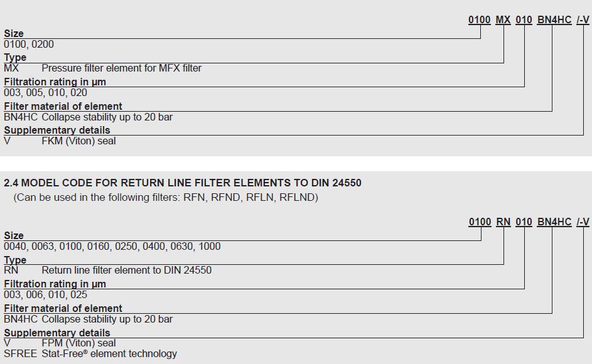Image resolution: width=592 pixels, height=364 pixels.
Task: Click the 2.4 Model Code section heading
Action: [x=183, y=183]
